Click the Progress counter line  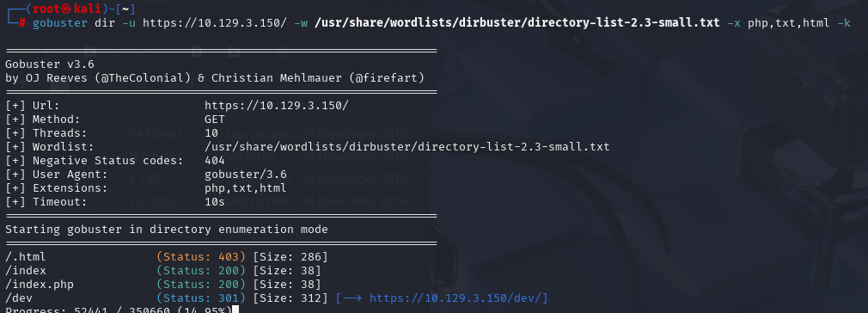(x=119, y=310)
